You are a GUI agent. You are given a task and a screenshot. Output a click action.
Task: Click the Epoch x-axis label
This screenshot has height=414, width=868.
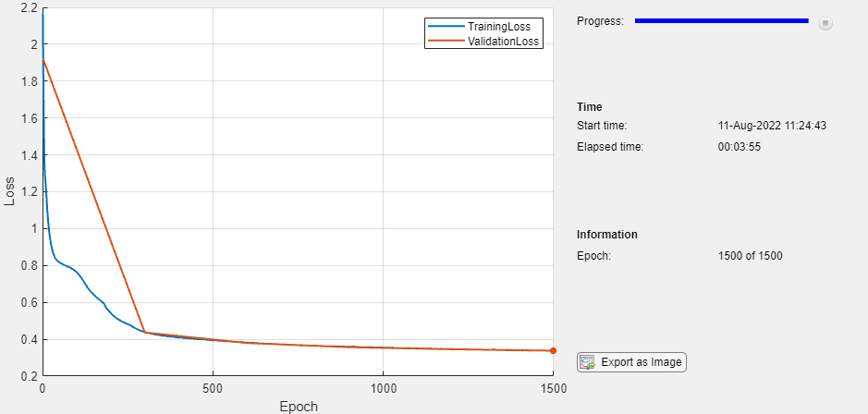299,407
